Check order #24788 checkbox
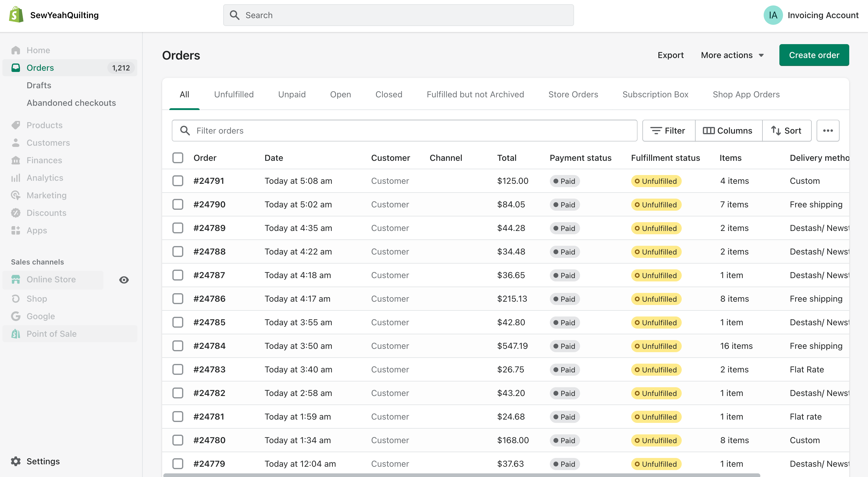The height and width of the screenshot is (477, 868). click(x=178, y=251)
